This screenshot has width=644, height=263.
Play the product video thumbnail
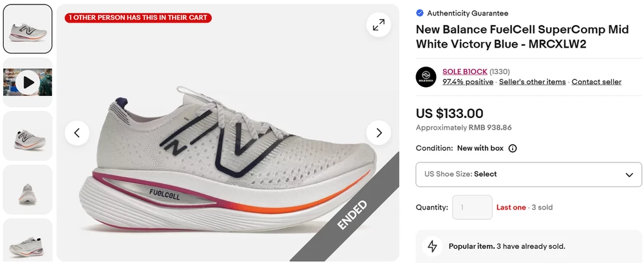point(28,83)
